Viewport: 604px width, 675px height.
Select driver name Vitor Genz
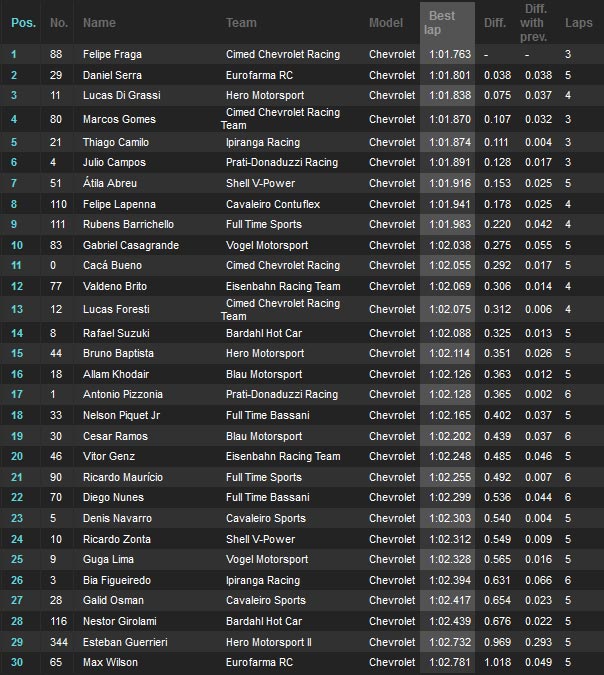[x=109, y=456]
